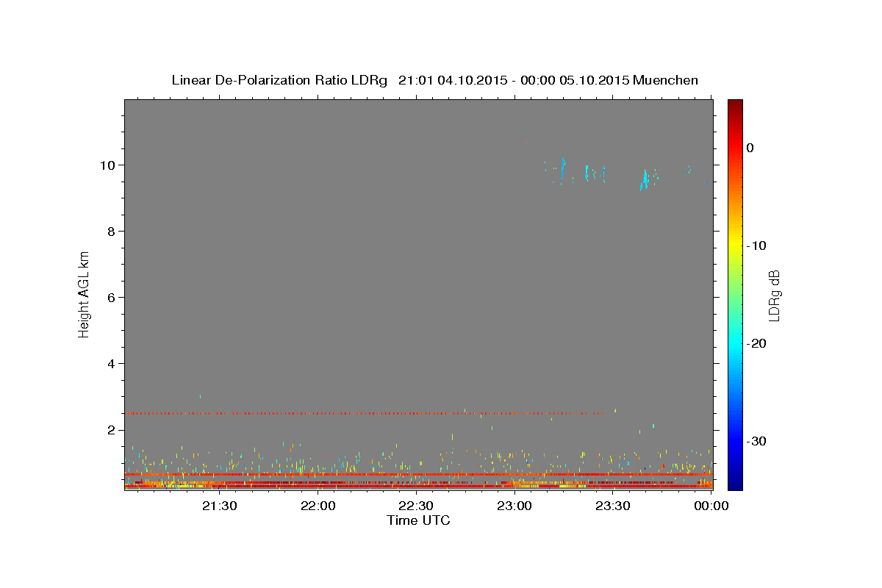Click the 22:30 time tick label
882x588 pixels.
pyautogui.click(x=416, y=506)
